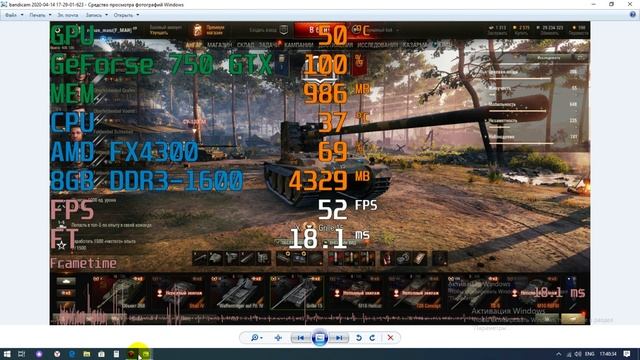Open Calculator from the taskbar
The width and height of the screenshot is (640, 360).
116,354
